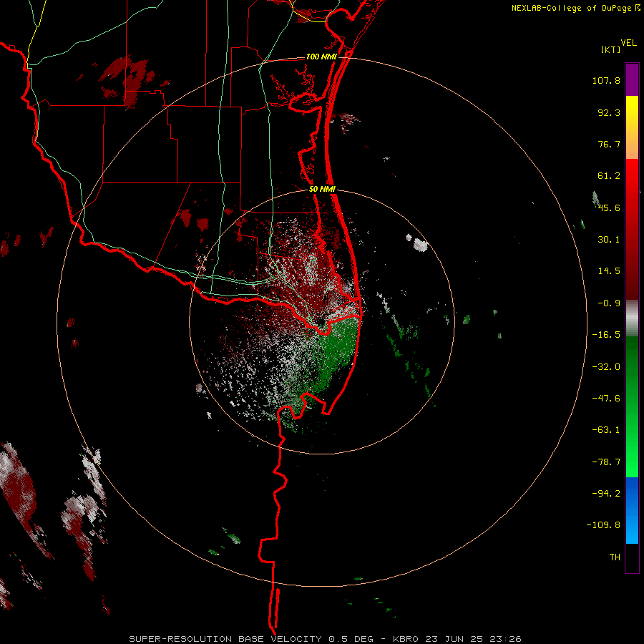Click the 50 NMI range ring label
This screenshot has width=644, height=644.
[322, 189]
